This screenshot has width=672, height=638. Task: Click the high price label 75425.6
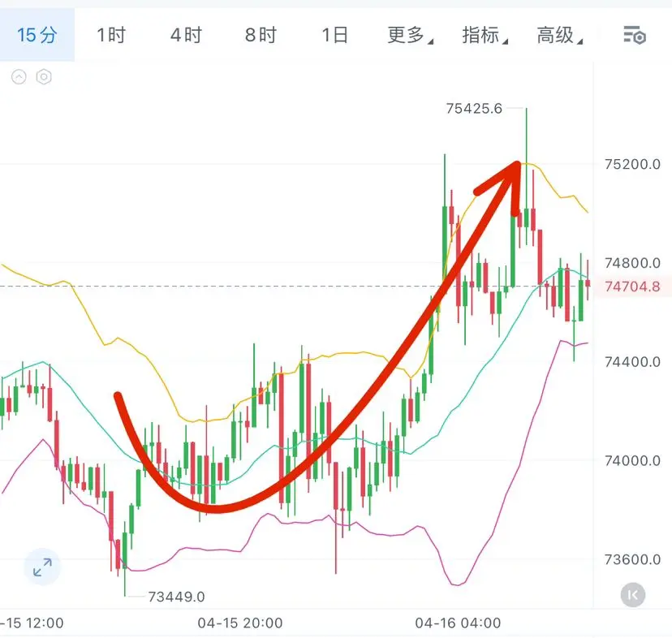(474, 109)
